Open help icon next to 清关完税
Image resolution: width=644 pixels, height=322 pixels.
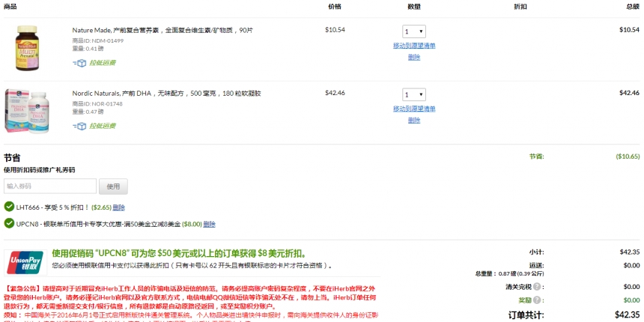536,287
